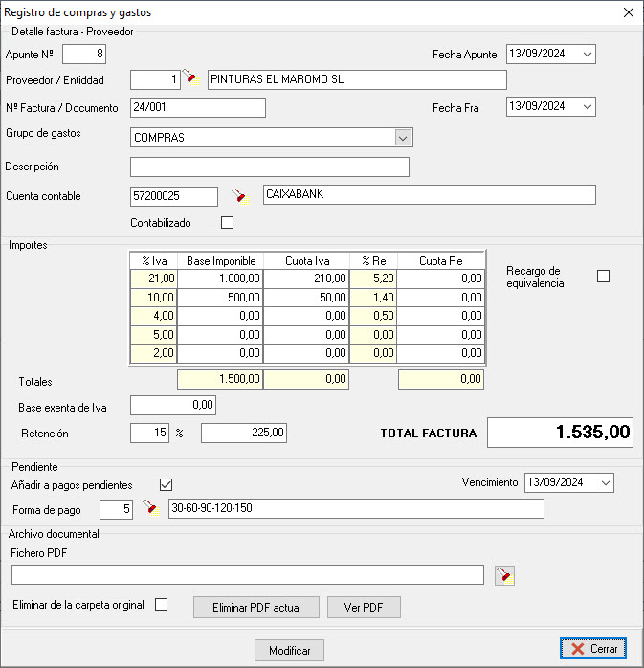Select the % Iva cell 5,00
The width and height of the screenshot is (644, 668).
[154, 334]
